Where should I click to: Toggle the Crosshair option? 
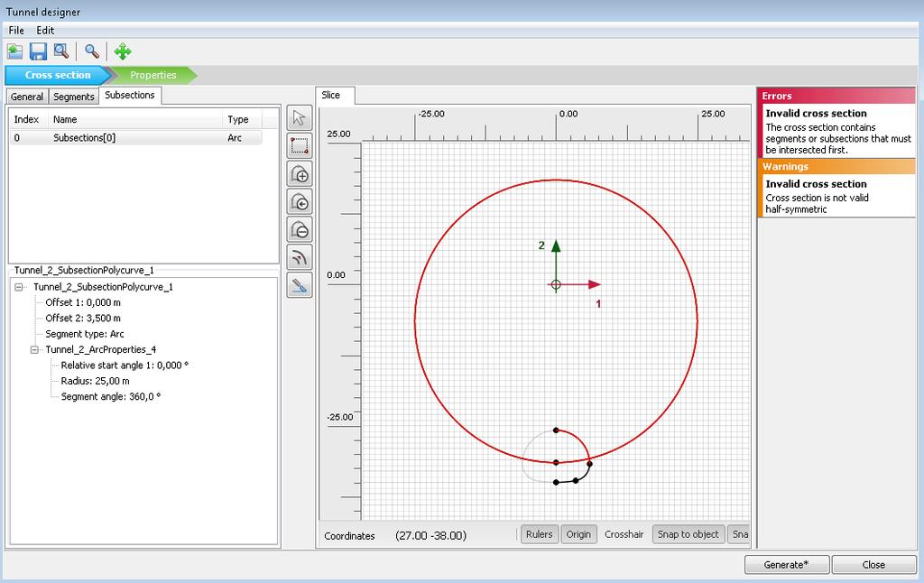coord(624,534)
